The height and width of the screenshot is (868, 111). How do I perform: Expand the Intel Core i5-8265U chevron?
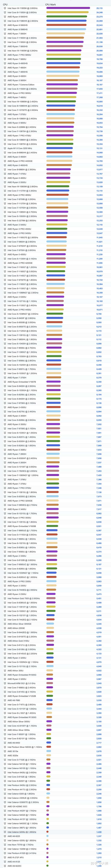tap(5, 569)
